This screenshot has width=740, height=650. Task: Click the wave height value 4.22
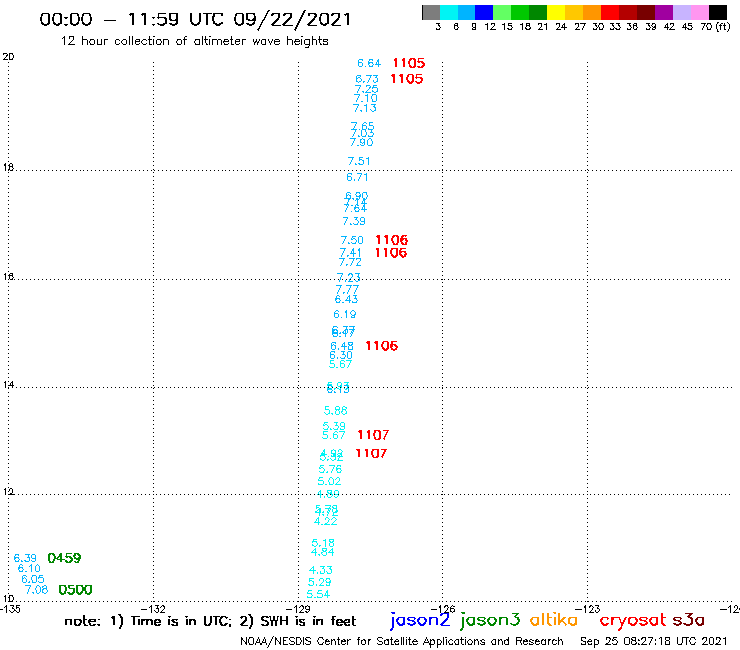(x=326, y=522)
